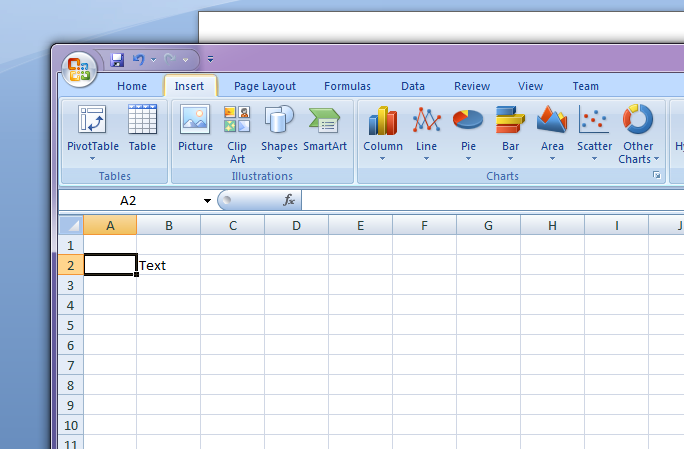The height and width of the screenshot is (449, 684).
Task: Select cell B2 containing Text
Action: click(x=168, y=265)
